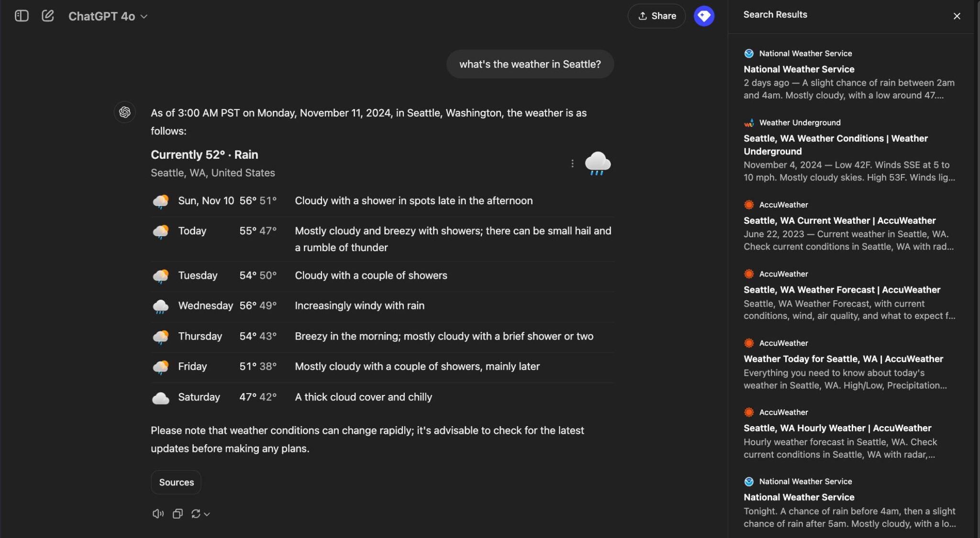980x538 pixels.
Task: Regenerate the assistant's response
Action: click(x=196, y=513)
